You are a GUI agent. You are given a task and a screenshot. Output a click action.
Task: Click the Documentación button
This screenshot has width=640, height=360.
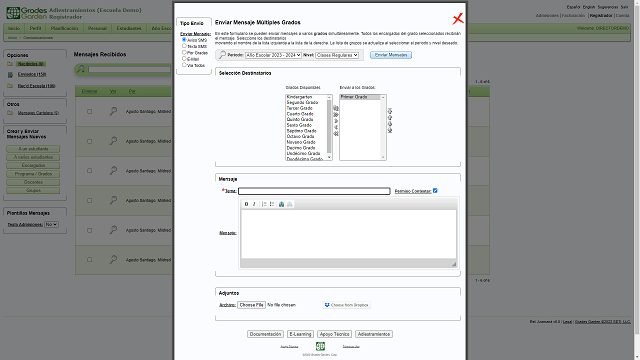(x=265, y=334)
